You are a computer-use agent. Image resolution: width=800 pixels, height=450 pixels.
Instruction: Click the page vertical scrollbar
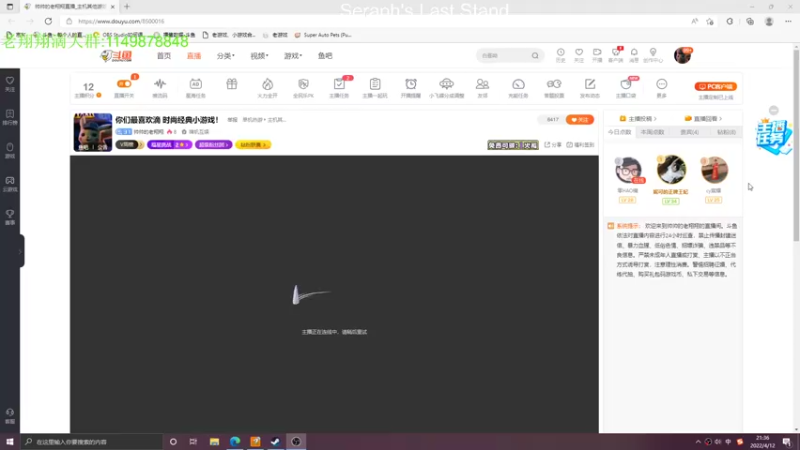pos(796,145)
